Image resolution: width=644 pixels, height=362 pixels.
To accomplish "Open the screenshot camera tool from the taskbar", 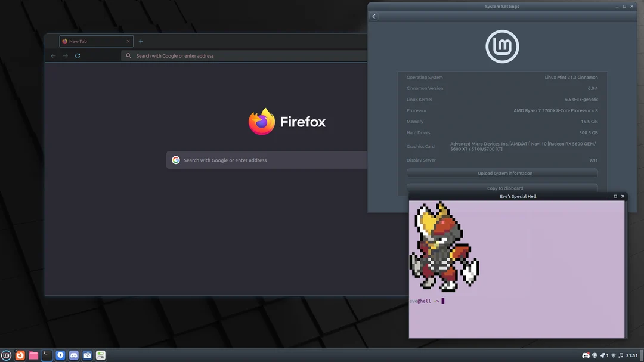I will click(x=87, y=355).
